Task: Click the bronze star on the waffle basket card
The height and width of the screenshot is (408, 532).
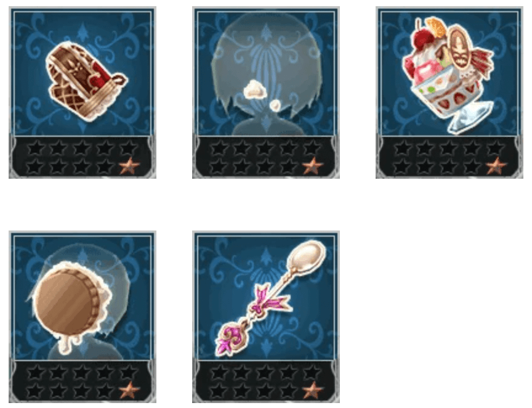Action: click(129, 166)
